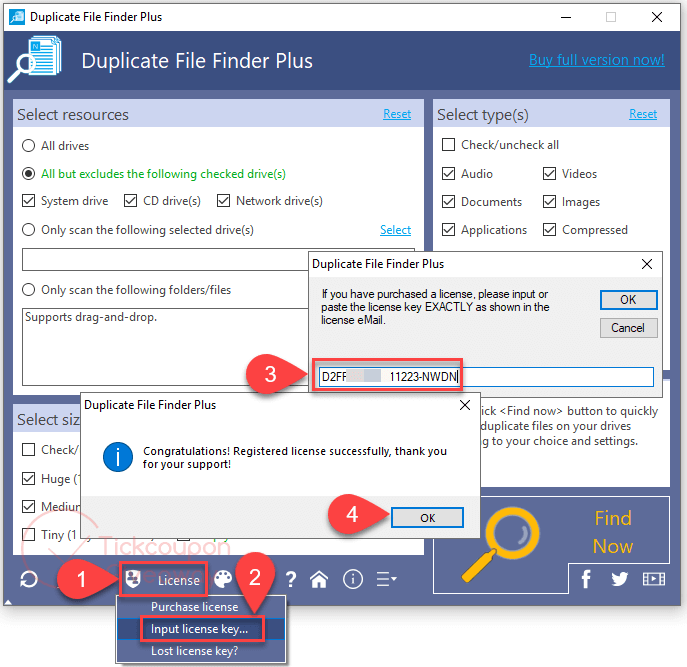Show About info circle icon
687x667 pixels.
(353, 579)
